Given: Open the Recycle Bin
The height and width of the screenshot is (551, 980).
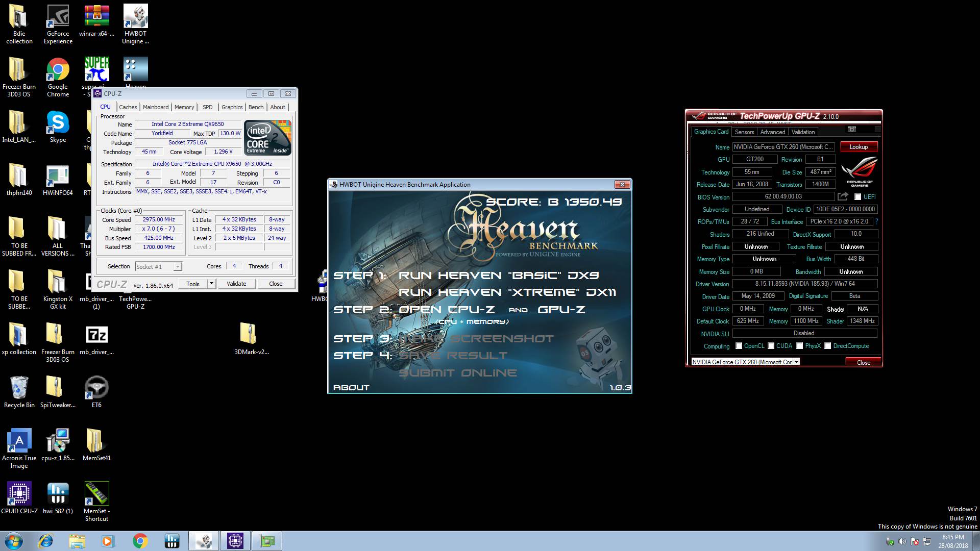Looking at the screenshot, I should coord(19,392).
